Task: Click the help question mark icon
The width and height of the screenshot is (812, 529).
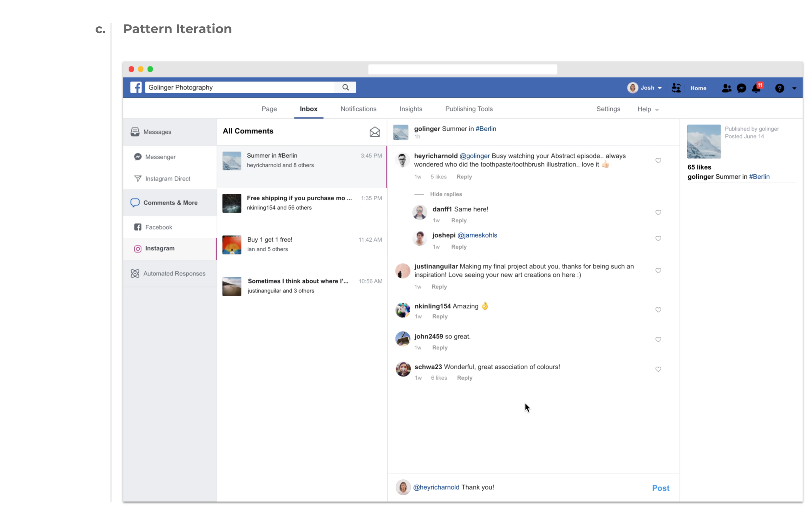Action: point(779,88)
